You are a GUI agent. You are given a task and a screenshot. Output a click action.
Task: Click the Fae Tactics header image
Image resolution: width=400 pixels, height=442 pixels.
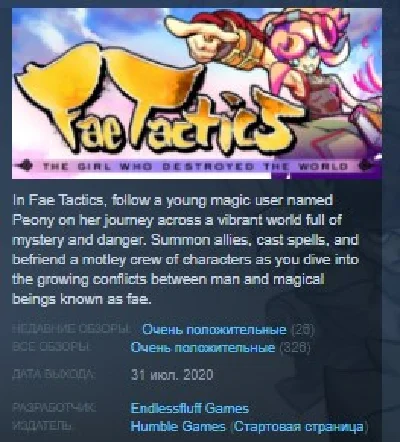click(197, 93)
